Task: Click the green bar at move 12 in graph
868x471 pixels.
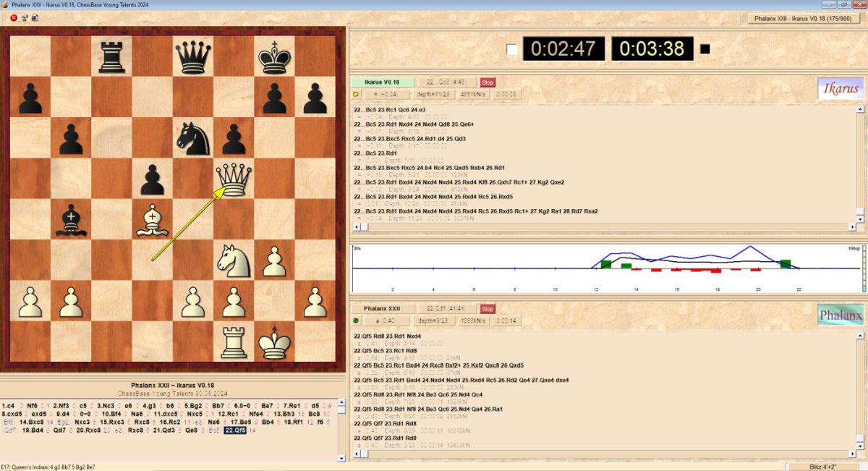Action: click(606, 264)
